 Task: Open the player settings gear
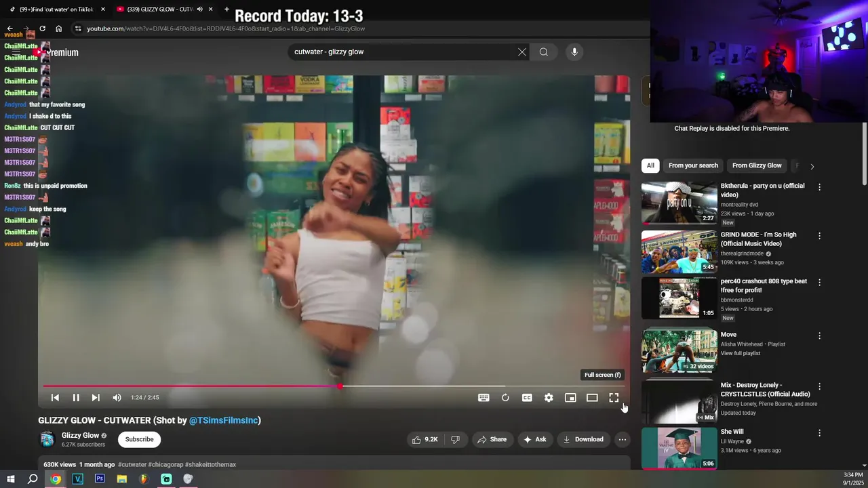click(x=549, y=398)
